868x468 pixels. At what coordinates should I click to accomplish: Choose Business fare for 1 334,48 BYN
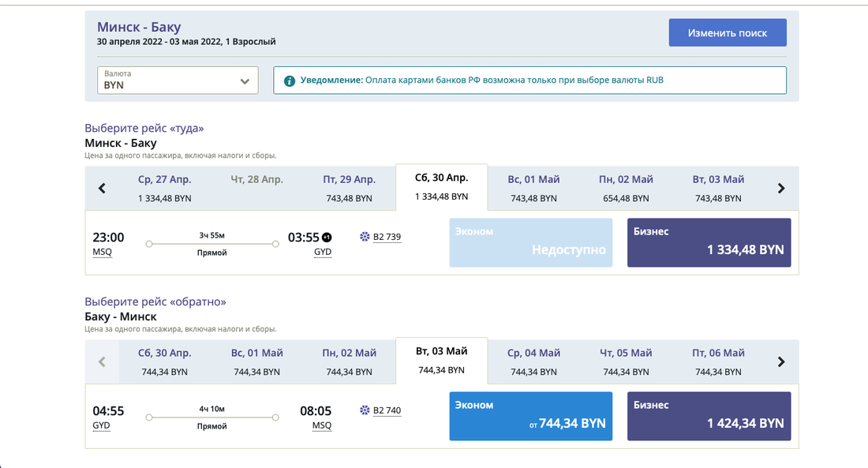pos(709,242)
